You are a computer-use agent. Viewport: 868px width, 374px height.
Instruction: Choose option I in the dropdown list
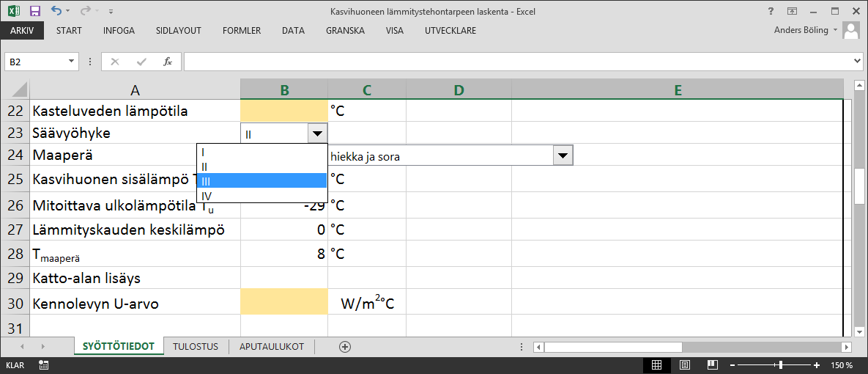click(261, 151)
